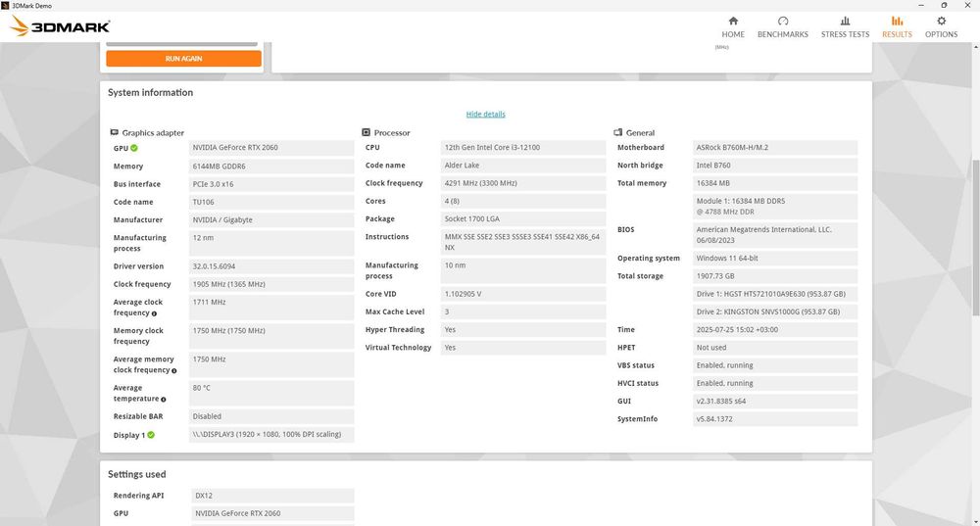Click the scrollbar down arrow

pyautogui.click(x=975, y=520)
